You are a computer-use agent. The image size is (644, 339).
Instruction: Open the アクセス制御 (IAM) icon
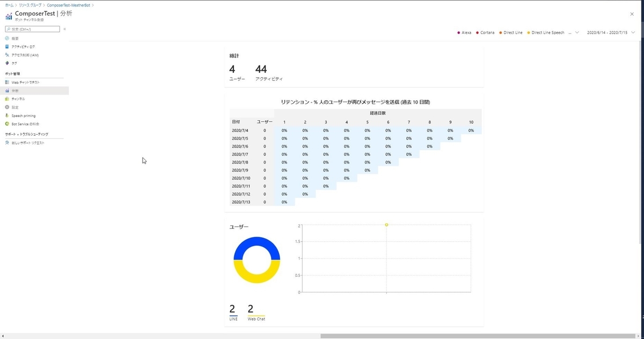tap(7, 55)
